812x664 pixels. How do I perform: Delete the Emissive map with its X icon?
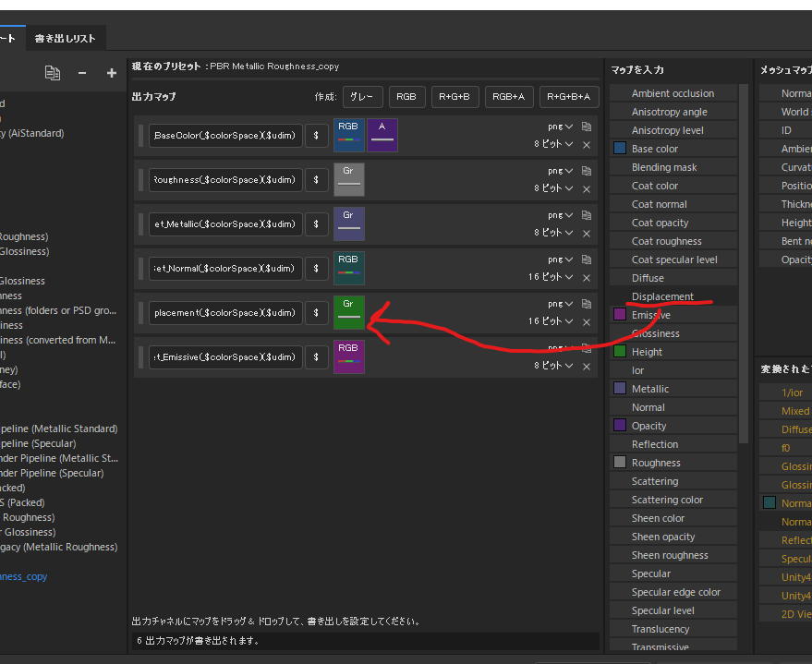[587, 365]
